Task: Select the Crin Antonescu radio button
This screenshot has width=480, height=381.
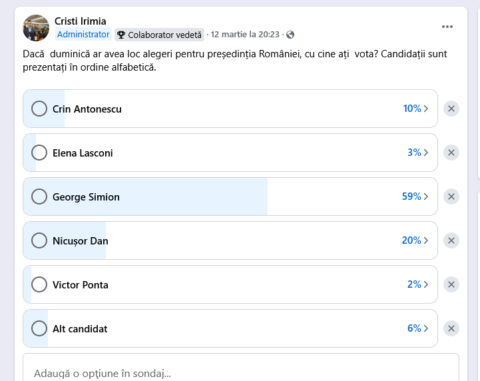Action: (x=39, y=109)
